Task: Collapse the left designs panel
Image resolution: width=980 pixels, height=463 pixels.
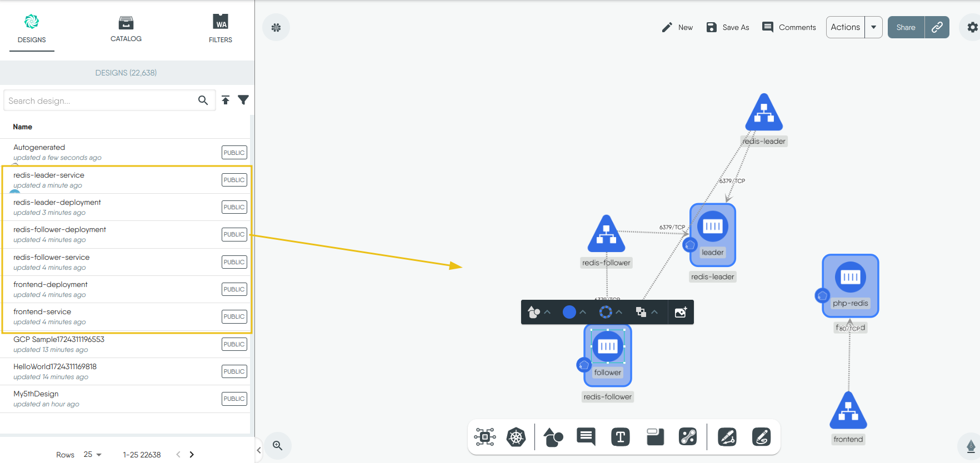Action: point(259,450)
